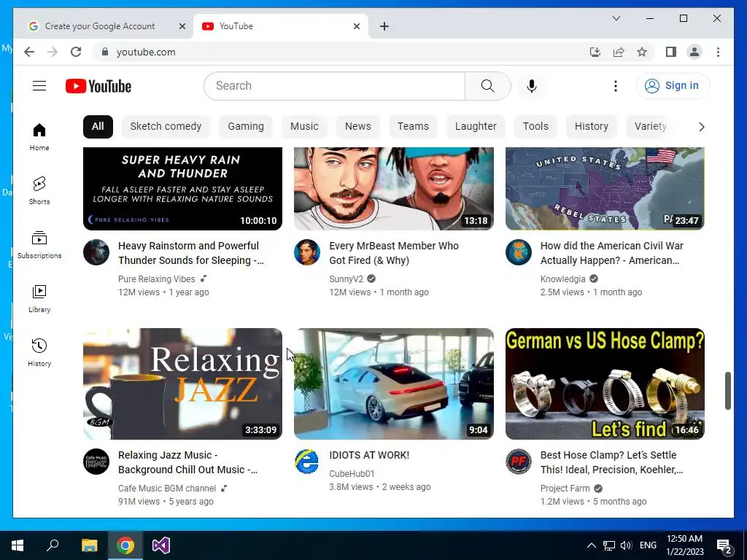Click the page vertical scrollbar thumb

727,391
